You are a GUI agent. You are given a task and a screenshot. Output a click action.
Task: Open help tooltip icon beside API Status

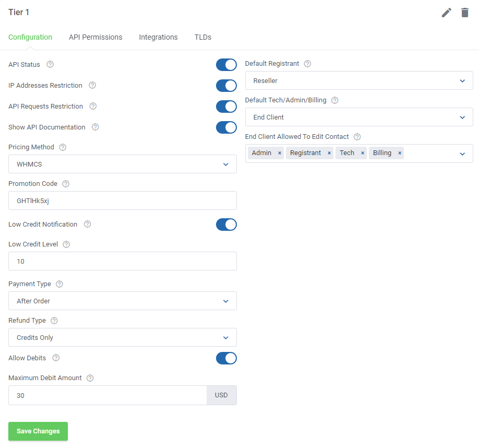coord(50,64)
